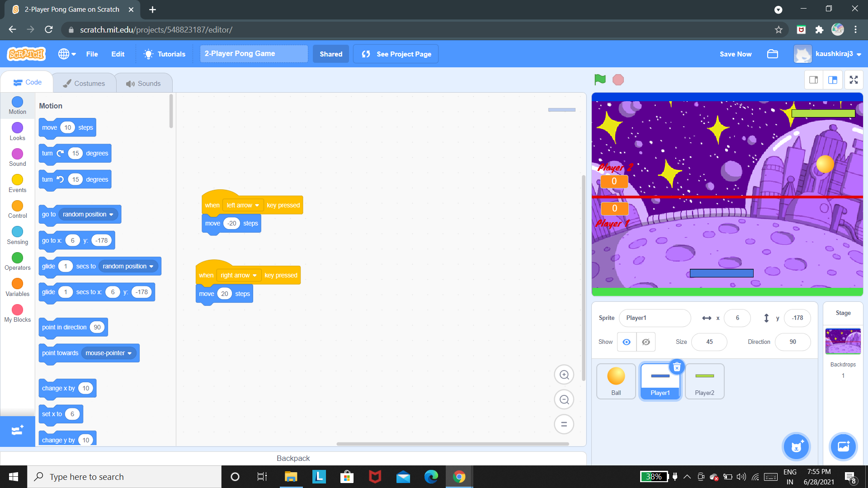
Task: Switch to the Costumes tab
Action: [84, 83]
